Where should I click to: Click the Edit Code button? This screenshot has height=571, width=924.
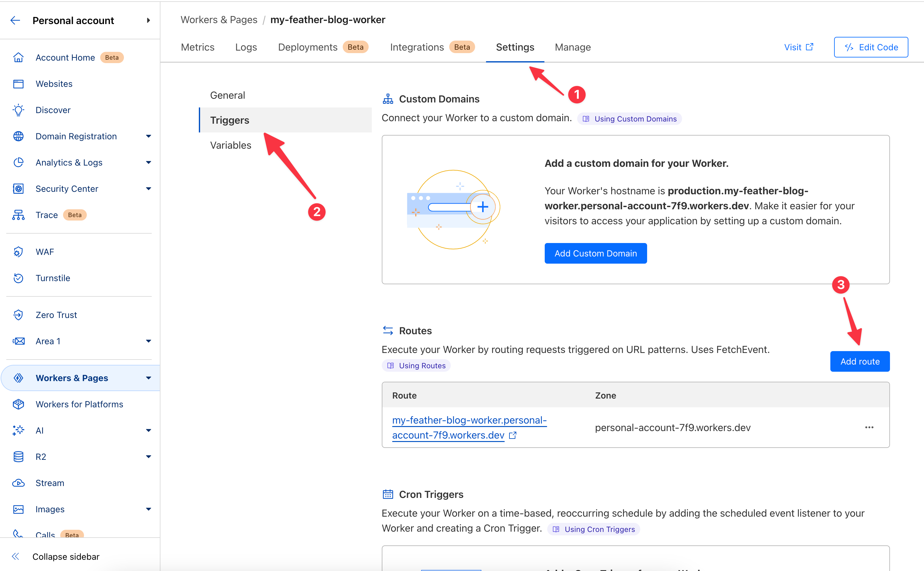click(x=871, y=47)
